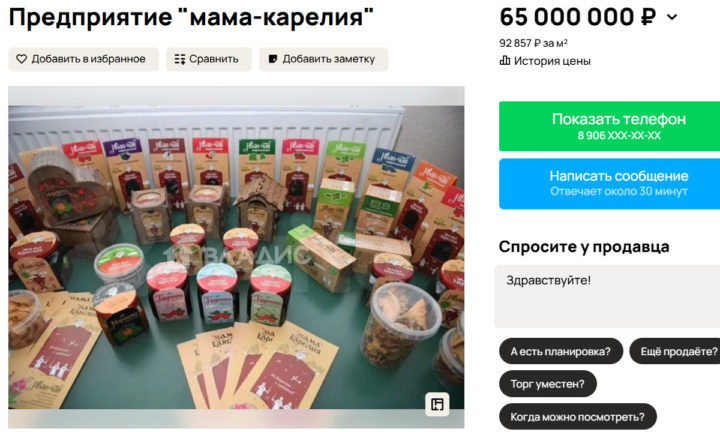Choose the Ещё продаёте? quick question
720x432 pixels.
[x=675, y=351]
